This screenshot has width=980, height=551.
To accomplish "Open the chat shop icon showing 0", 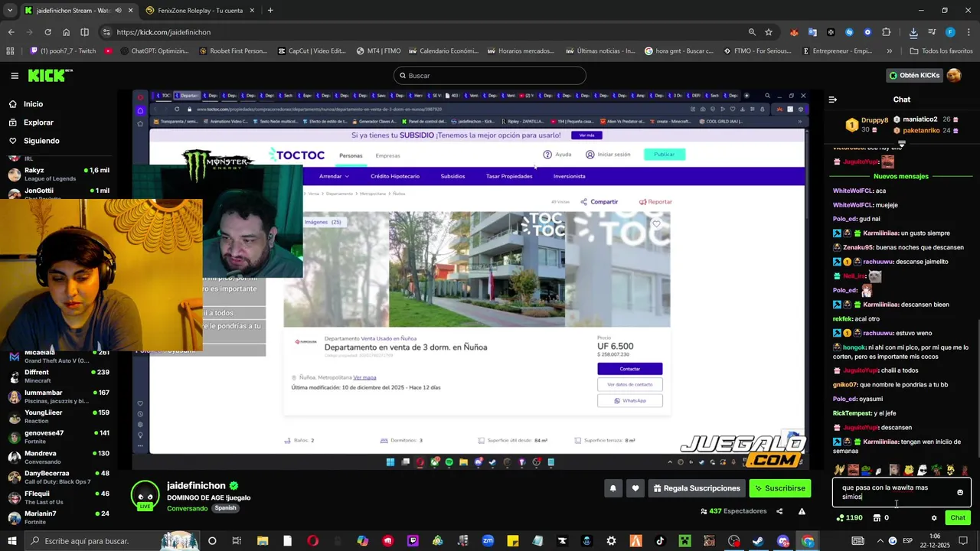I will [881, 518].
